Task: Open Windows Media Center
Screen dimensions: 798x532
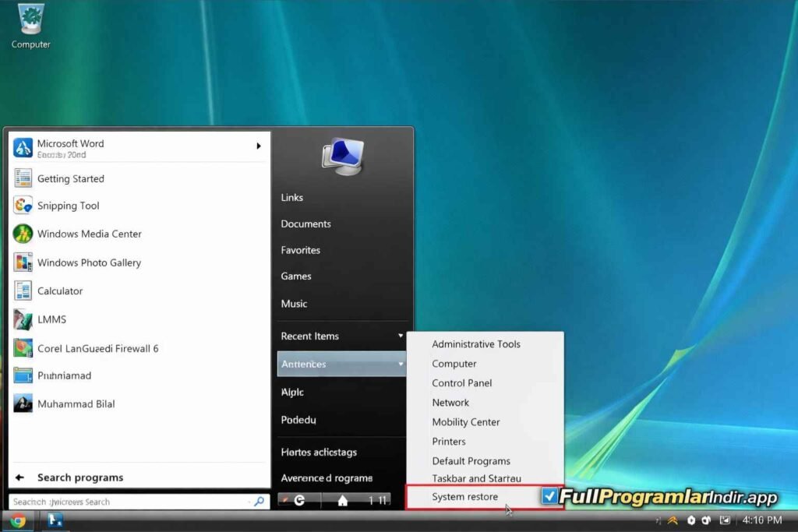Action: pos(89,234)
